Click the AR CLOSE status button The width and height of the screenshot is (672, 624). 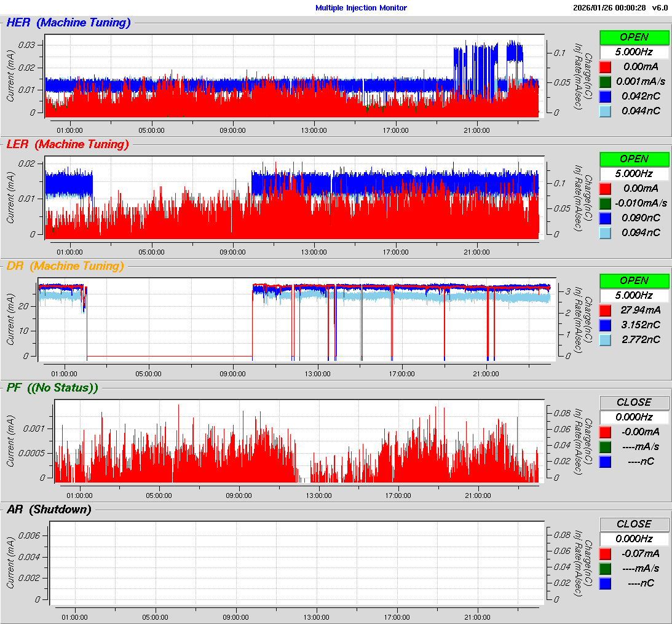pyautogui.click(x=634, y=524)
